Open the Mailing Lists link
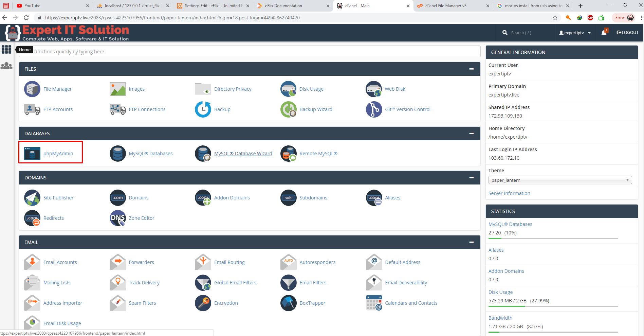The height and width of the screenshot is (336, 644). (57, 283)
